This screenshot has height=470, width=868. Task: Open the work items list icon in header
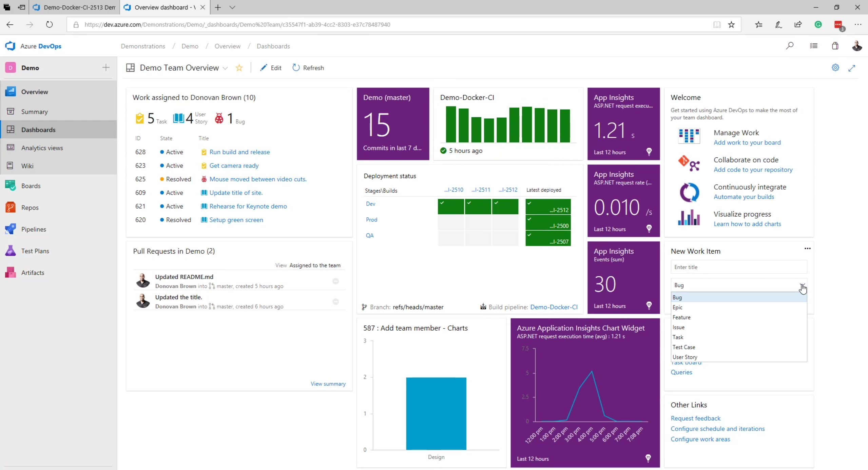tap(814, 46)
